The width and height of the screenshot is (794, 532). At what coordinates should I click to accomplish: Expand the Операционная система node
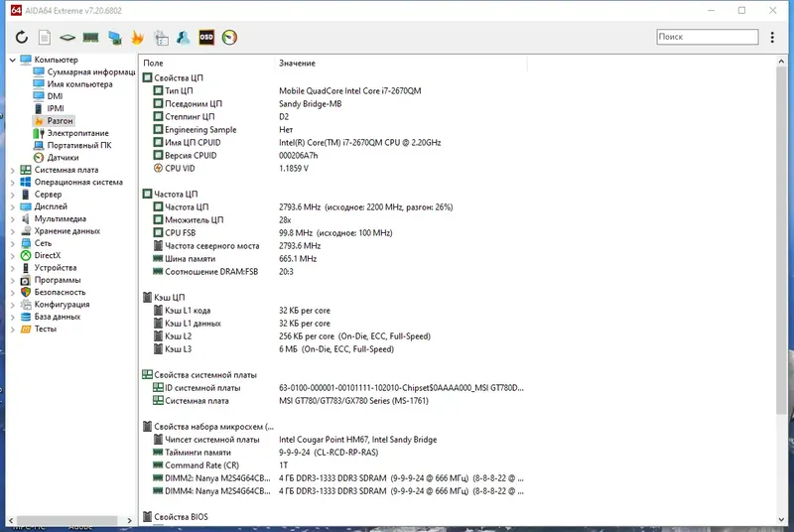(x=12, y=183)
